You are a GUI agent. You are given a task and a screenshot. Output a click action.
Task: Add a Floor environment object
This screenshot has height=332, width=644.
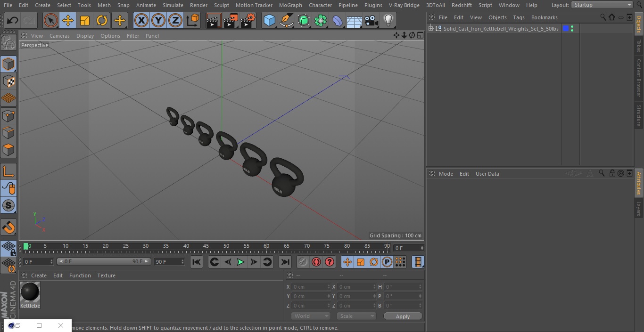coord(355,21)
